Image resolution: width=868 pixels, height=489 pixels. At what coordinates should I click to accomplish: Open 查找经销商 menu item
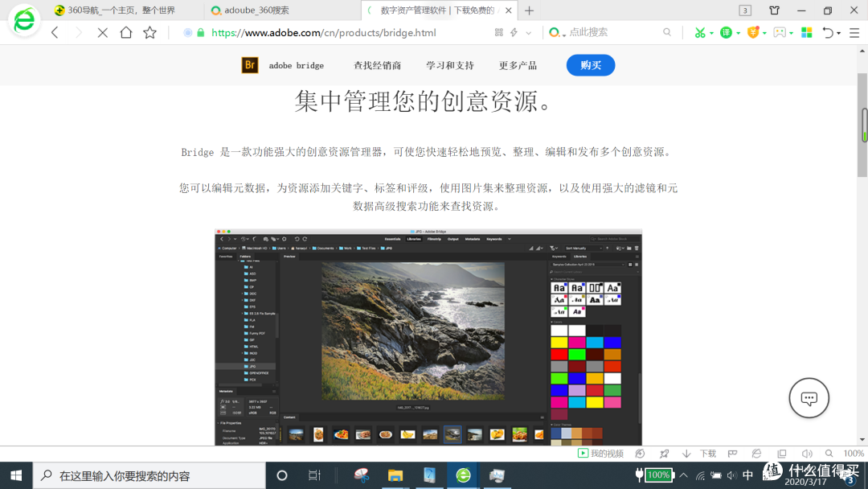[378, 65]
